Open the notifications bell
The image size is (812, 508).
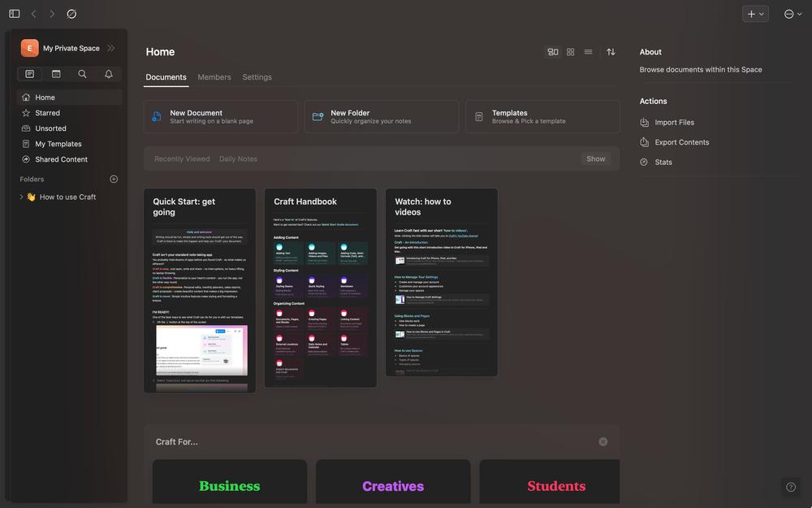[x=109, y=74]
